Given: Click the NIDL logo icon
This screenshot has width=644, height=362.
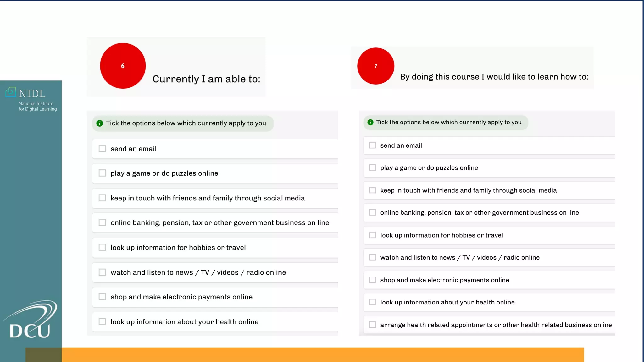Looking at the screenshot, I should (x=11, y=92).
